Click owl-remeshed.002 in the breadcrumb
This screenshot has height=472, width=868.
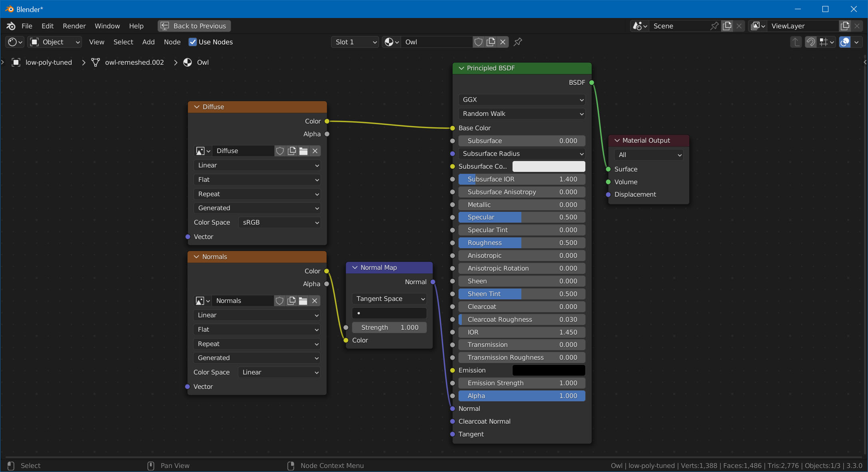134,62
